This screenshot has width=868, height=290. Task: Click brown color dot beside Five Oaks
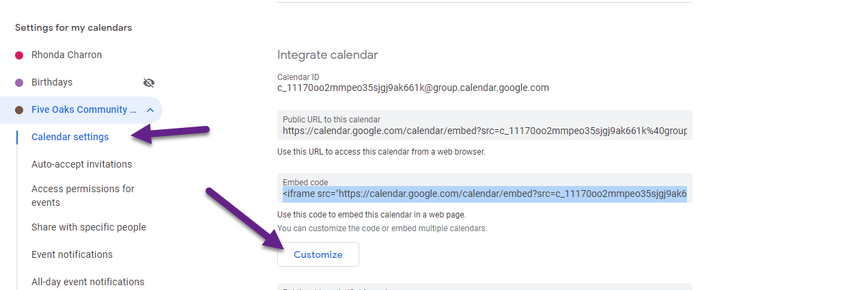(19, 110)
